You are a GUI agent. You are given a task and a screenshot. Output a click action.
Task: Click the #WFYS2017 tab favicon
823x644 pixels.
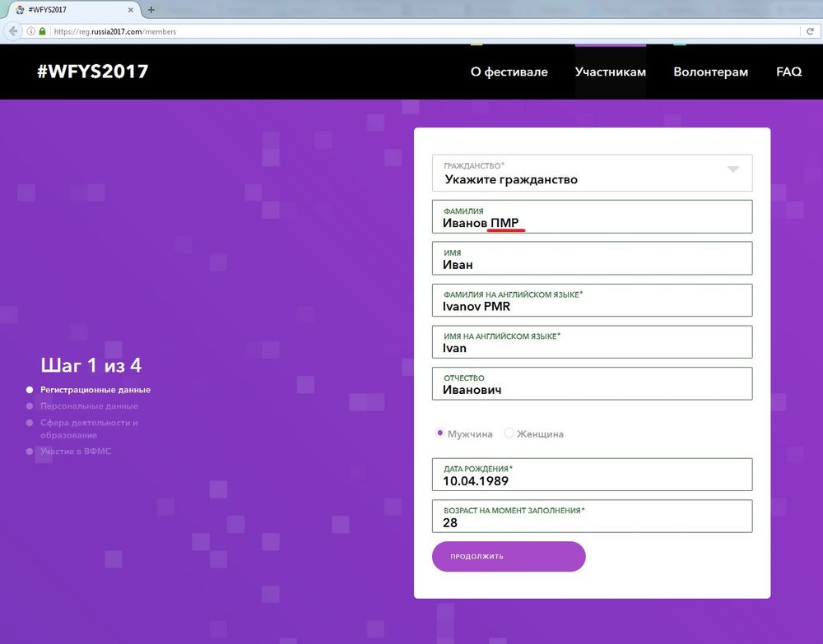pyautogui.click(x=20, y=9)
